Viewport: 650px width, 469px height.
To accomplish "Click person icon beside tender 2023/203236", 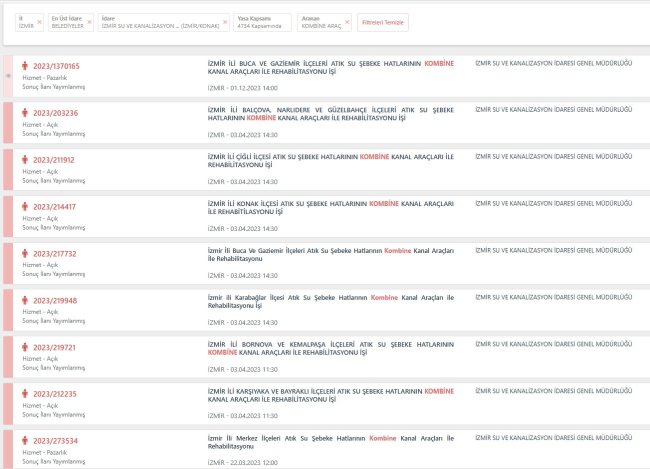I will coord(25,113).
